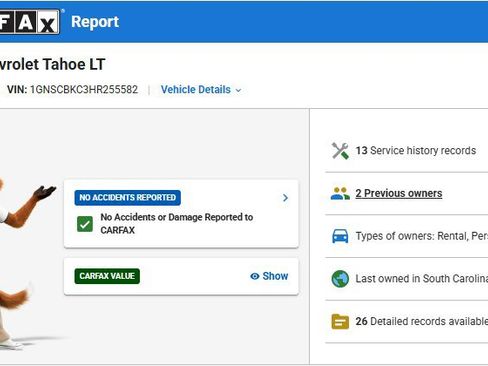
Task: Click 13 Service history records text
Action: point(416,151)
